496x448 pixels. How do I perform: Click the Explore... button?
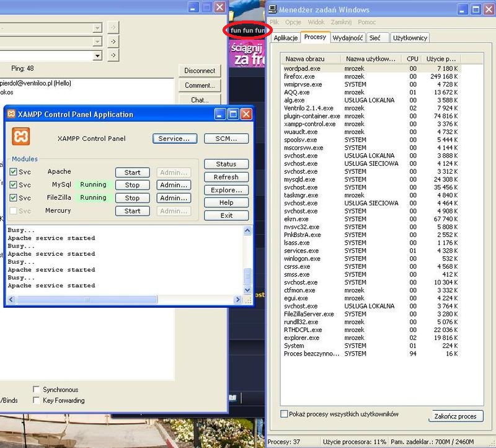[226, 190]
